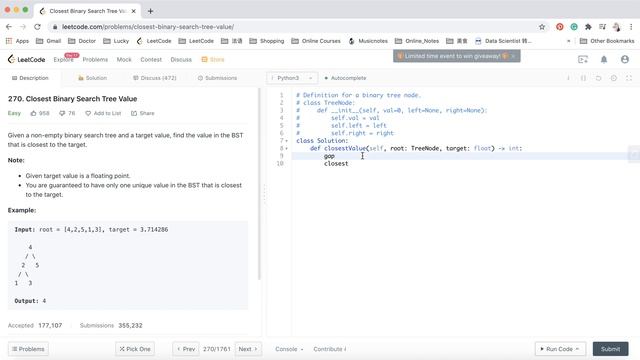Dismiss the limited time event banner

click(x=513, y=56)
